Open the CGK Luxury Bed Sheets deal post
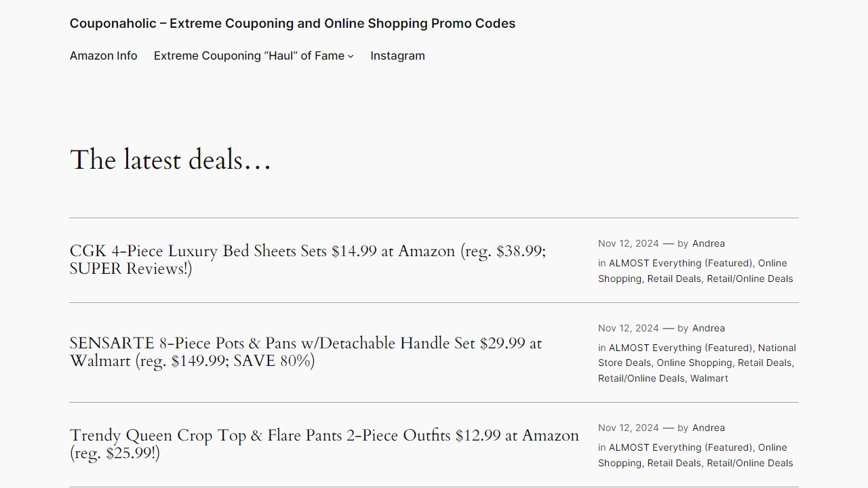868x488 pixels. [x=307, y=260]
